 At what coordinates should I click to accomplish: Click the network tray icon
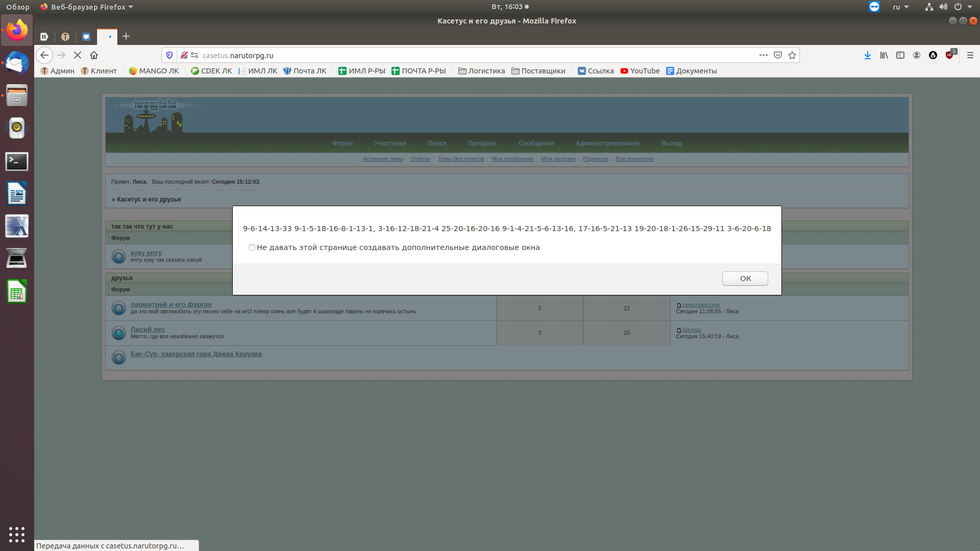point(929,7)
